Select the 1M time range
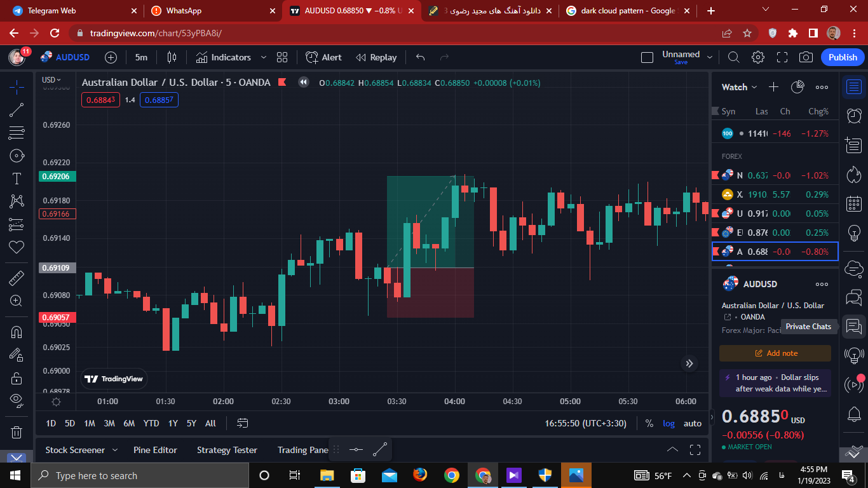The height and width of the screenshot is (488, 868). (90, 423)
